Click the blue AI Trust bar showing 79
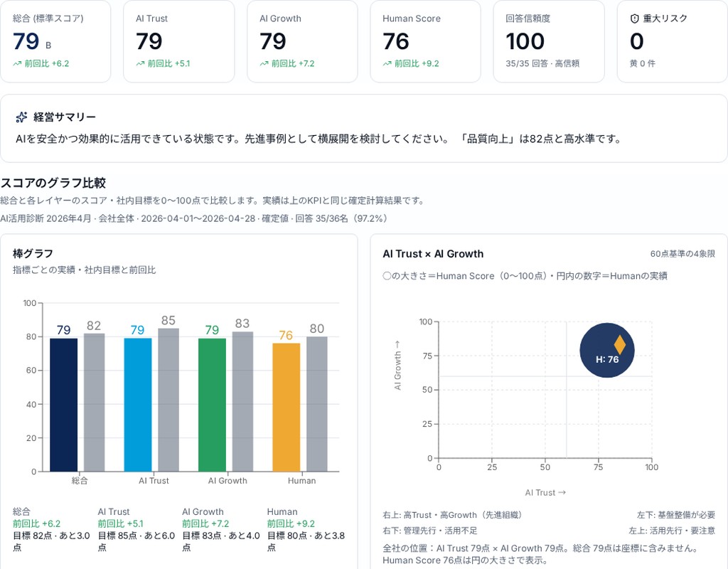This screenshot has height=569, width=728. pyautogui.click(x=138, y=405)
